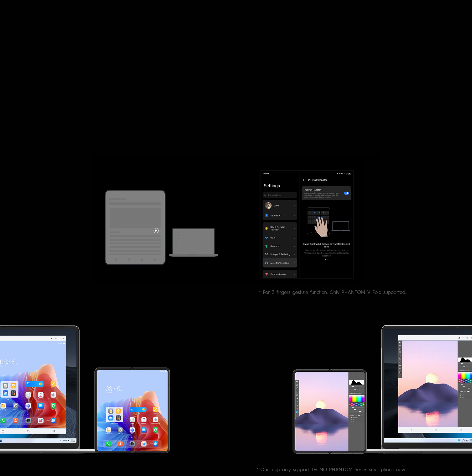Click the My Phone blue phone icon
Screen dimensions: 472x476
(x=267, y=216)
